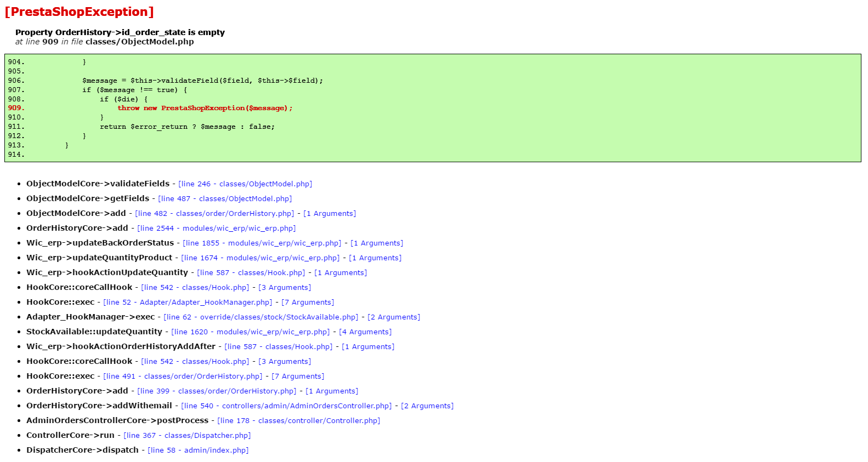Click the red 'throw new PrestaShopException' code line

(205, 109)
